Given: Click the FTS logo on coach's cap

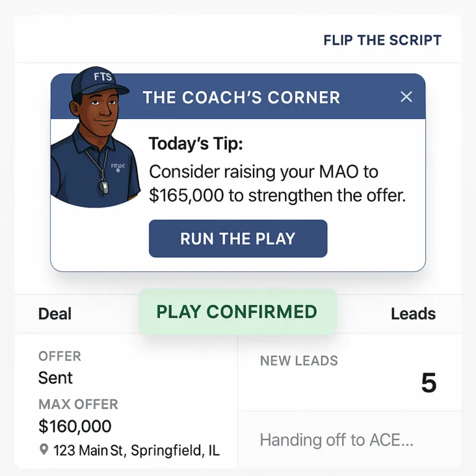Looking at the screenshot, I should tap(102, 77).
